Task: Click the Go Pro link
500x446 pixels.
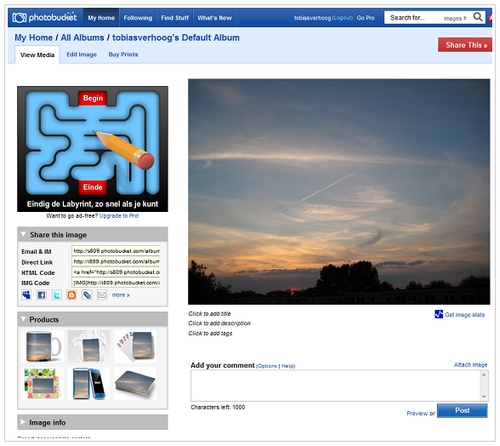Action: click(x=366, y=18)
